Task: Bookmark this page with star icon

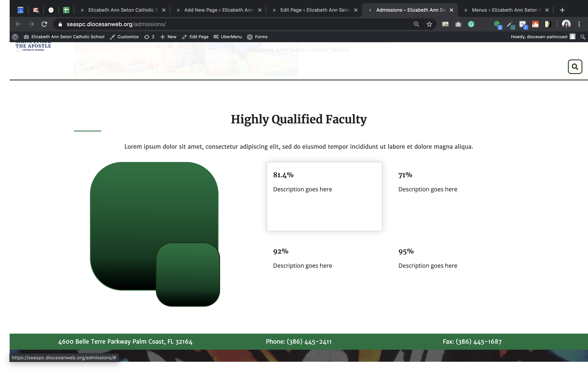Action: [x=429, y=24]
